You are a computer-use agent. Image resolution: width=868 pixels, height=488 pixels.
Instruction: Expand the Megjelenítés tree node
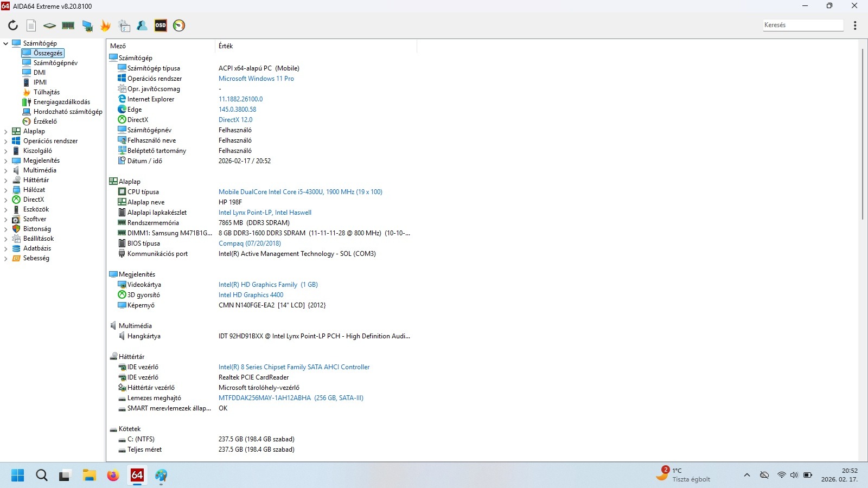[x=6, y=160]
